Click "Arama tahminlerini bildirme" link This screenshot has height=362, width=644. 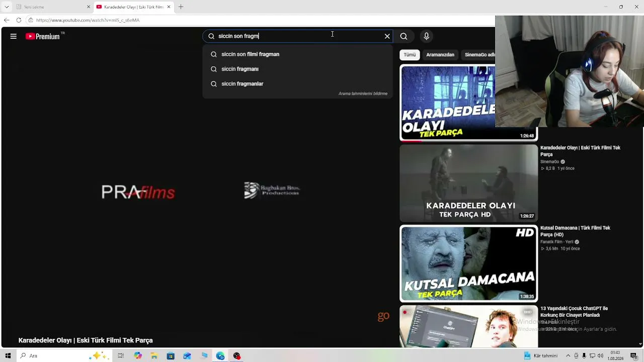point(363,94)
